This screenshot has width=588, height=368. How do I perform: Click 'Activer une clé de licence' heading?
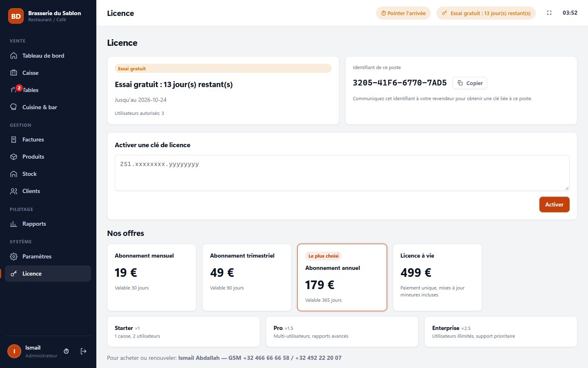click(x=152, y=145)
